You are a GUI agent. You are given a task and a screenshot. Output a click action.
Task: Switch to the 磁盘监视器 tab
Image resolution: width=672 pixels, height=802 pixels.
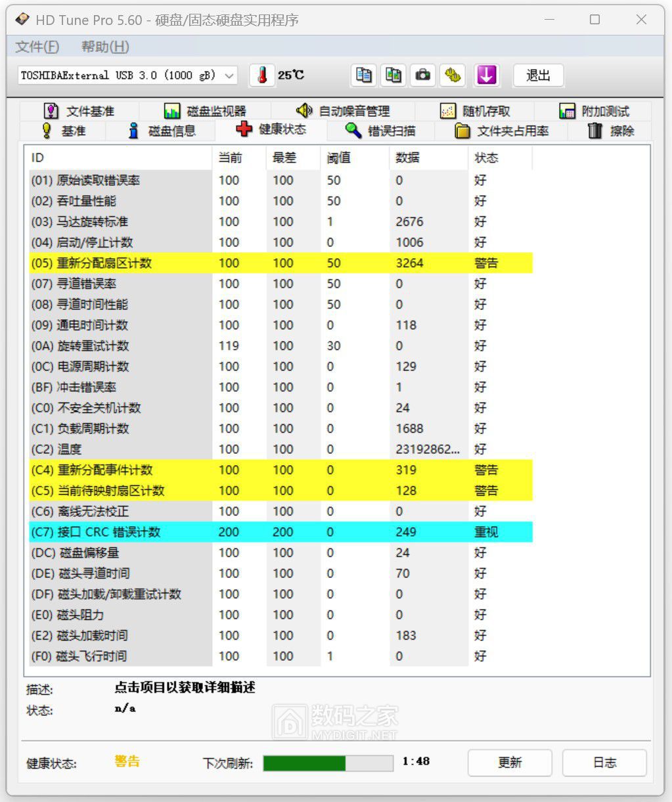205,111
